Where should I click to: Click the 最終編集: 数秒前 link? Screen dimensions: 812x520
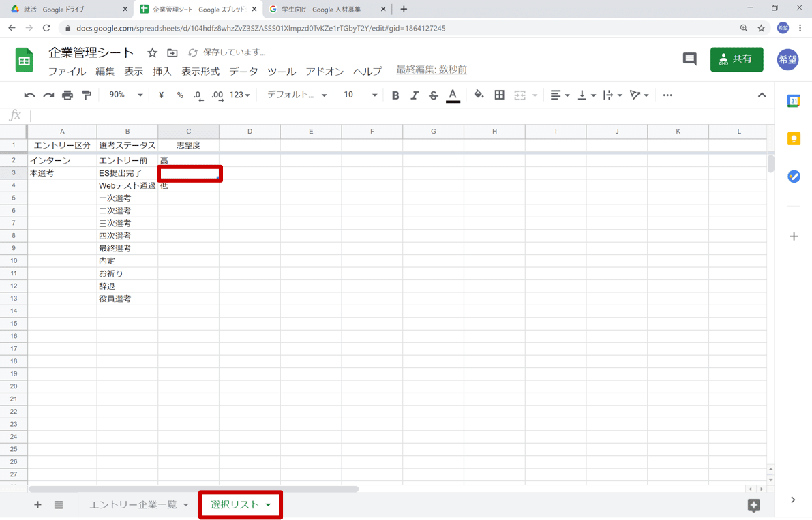click(x=432, y=70)
